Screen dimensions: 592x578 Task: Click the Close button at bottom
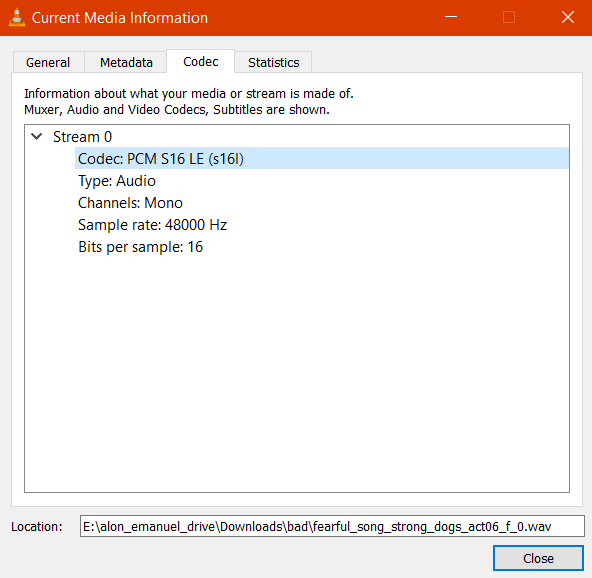tap(538, 558)
